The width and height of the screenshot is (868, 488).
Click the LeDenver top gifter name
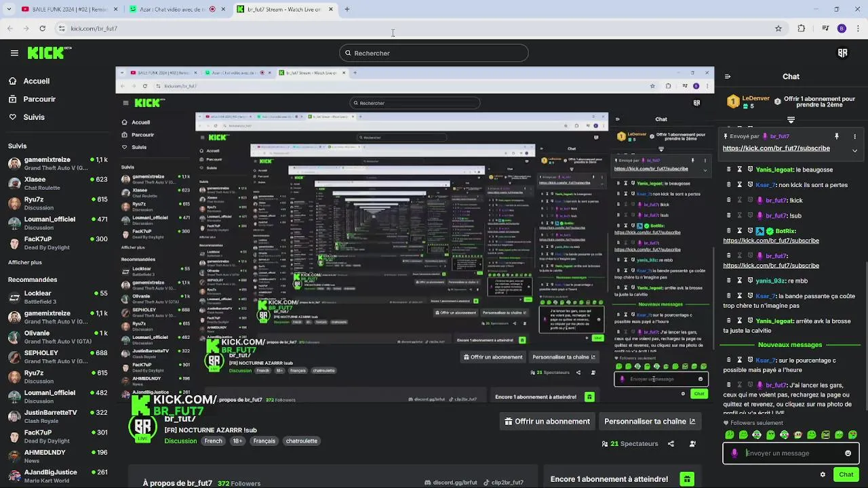755,98
